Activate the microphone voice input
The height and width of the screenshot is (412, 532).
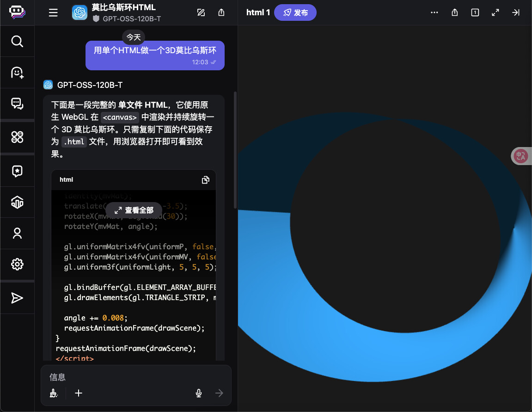pos(199,393)
